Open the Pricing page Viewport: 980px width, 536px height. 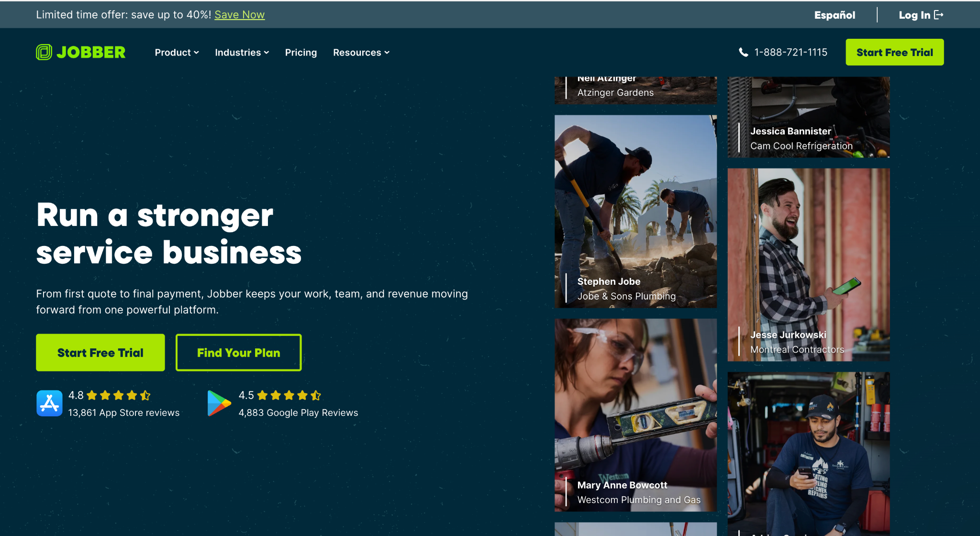click(x=301, y=53)
